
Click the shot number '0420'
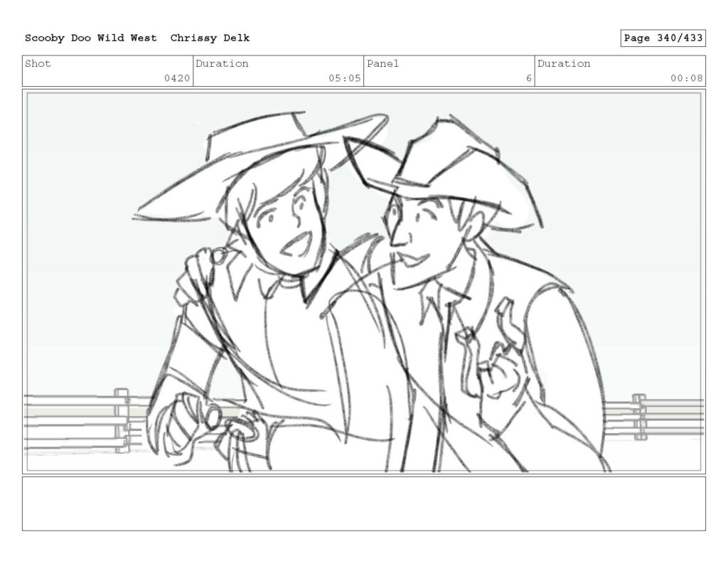(177, 78)
